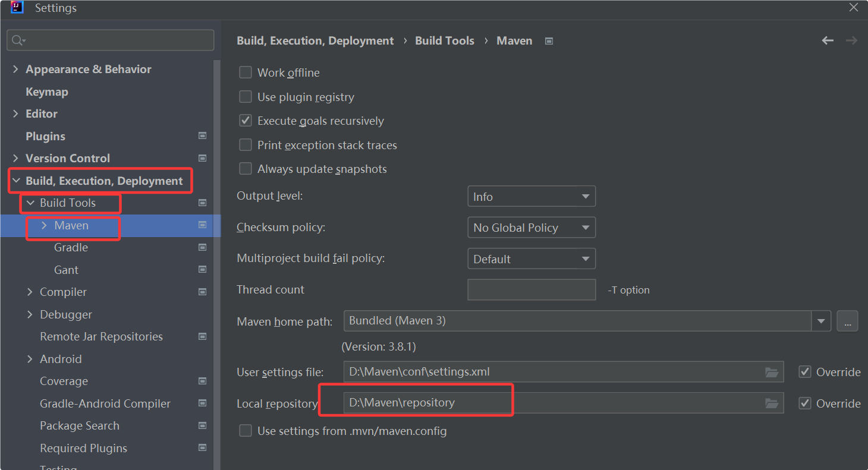Open Remote Jar Repositories settings
Image resolution: width=868 pixels, height=470 pixels.
coord(101,336)
